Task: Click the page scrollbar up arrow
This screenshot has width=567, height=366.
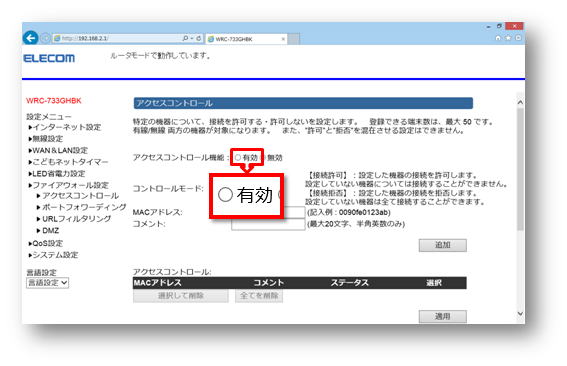Action: point(520,102)
